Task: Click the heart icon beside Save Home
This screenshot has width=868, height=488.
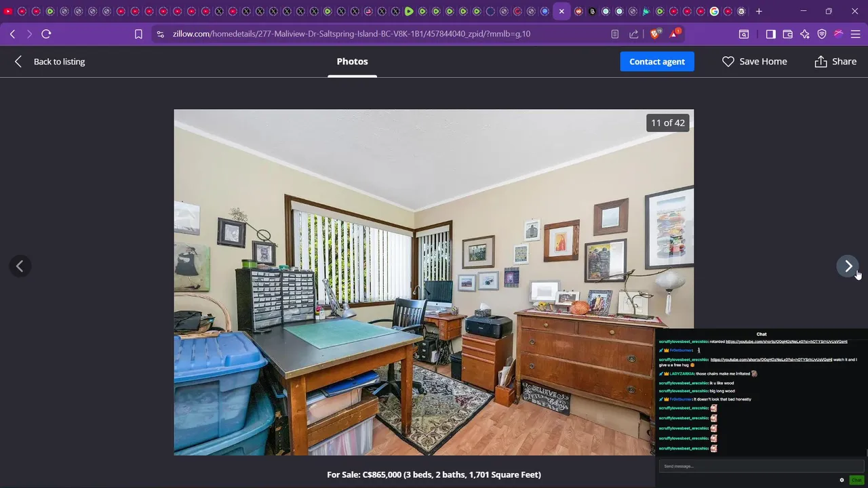Action: [x=728, y=62]
